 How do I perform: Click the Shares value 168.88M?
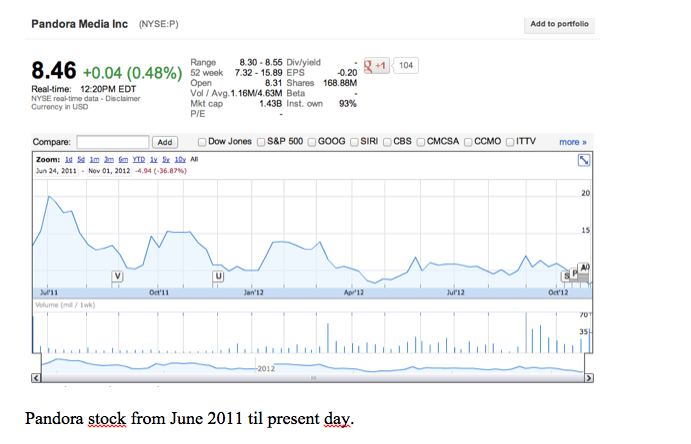340,83
